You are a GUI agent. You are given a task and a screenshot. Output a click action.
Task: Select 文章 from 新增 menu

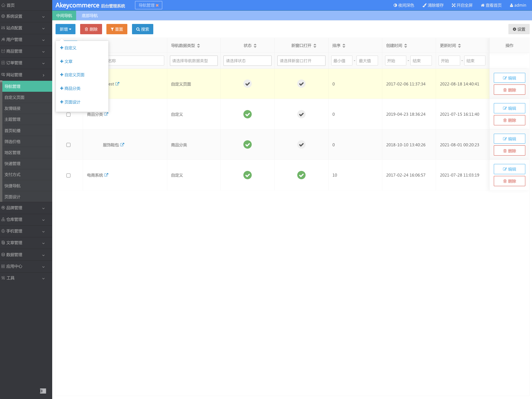[82, 62]
